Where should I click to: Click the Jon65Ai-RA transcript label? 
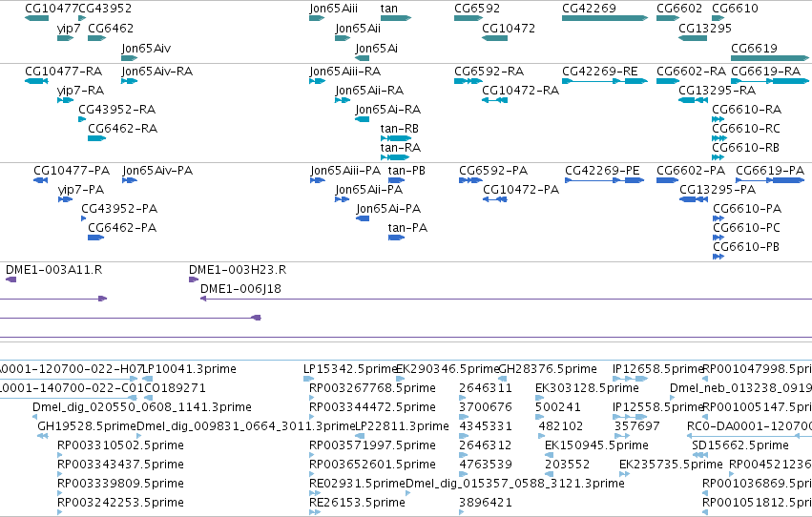pos(388,109)
